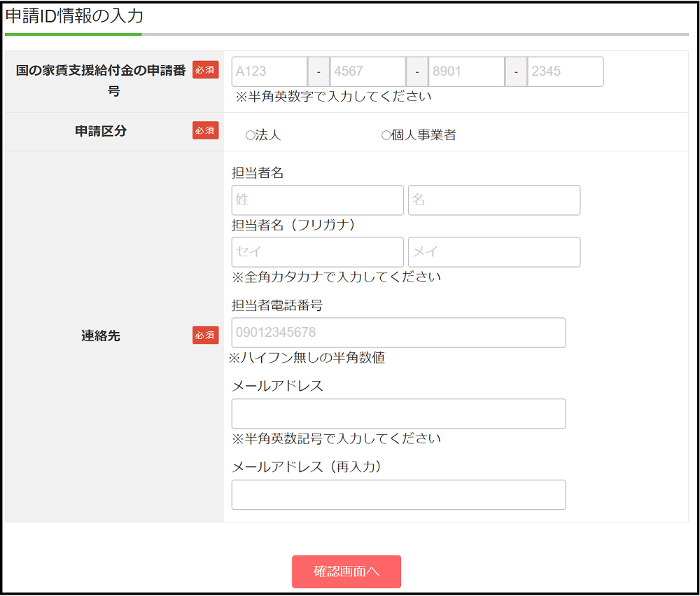Click the 必須 badge beside 国の家賃支援給付金の申請番号
Screen dimensions: 700x596
205,70
